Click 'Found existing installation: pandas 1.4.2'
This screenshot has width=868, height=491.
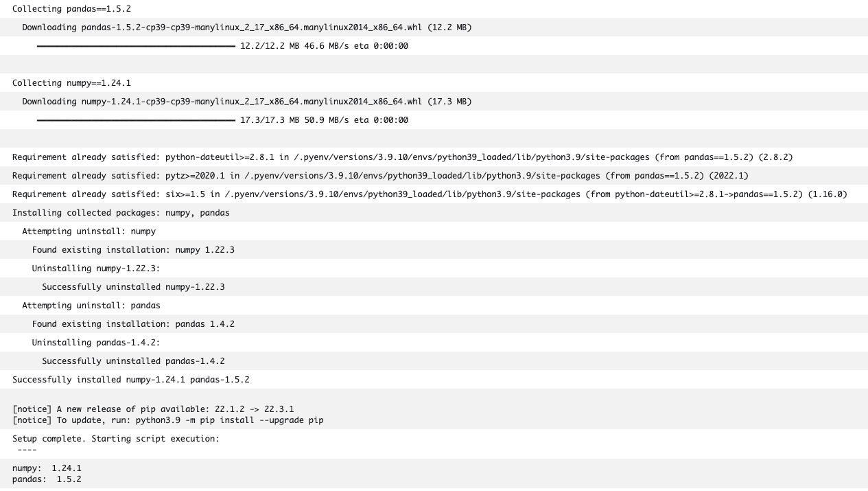click(133, 324)
